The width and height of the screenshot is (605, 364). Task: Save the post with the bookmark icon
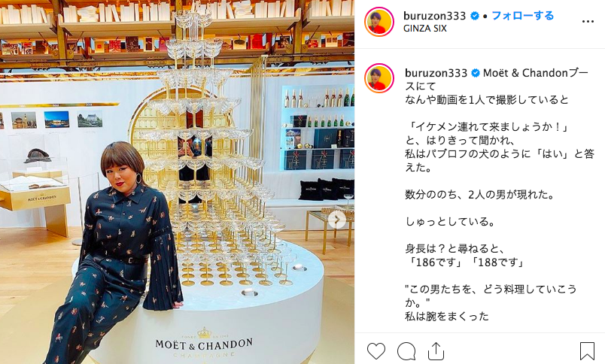pos(587,351)
